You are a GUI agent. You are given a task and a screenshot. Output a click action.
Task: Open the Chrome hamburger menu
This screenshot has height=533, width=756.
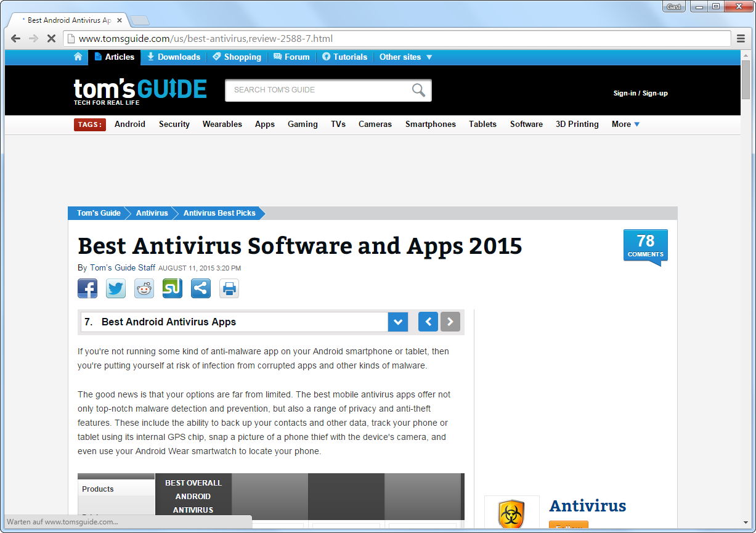pos(741,39)
